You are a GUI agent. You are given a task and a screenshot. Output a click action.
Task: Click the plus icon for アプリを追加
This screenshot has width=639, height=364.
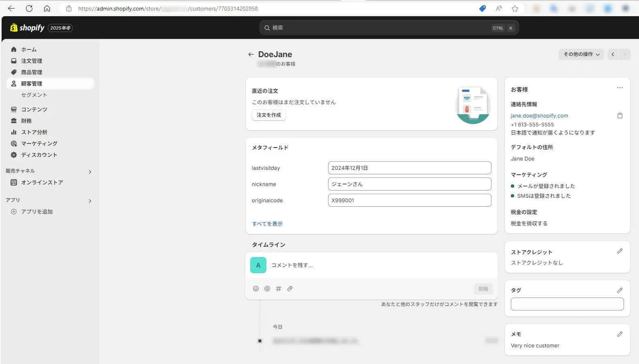tap(14, 212)
